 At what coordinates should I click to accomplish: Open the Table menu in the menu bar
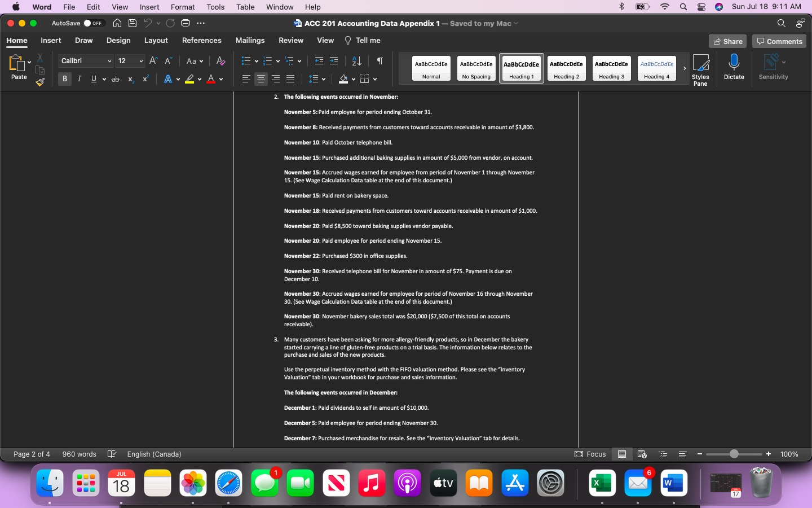245,7
